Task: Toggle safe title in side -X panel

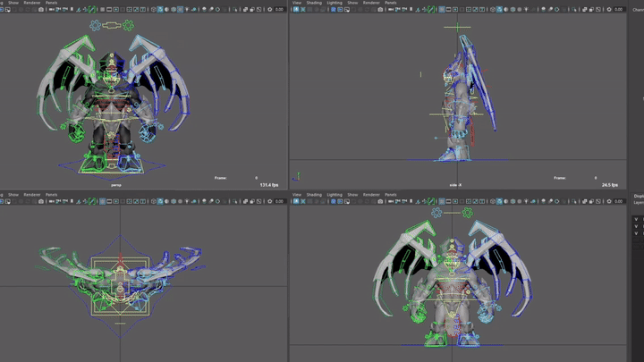Action: [x=482, y=9]
